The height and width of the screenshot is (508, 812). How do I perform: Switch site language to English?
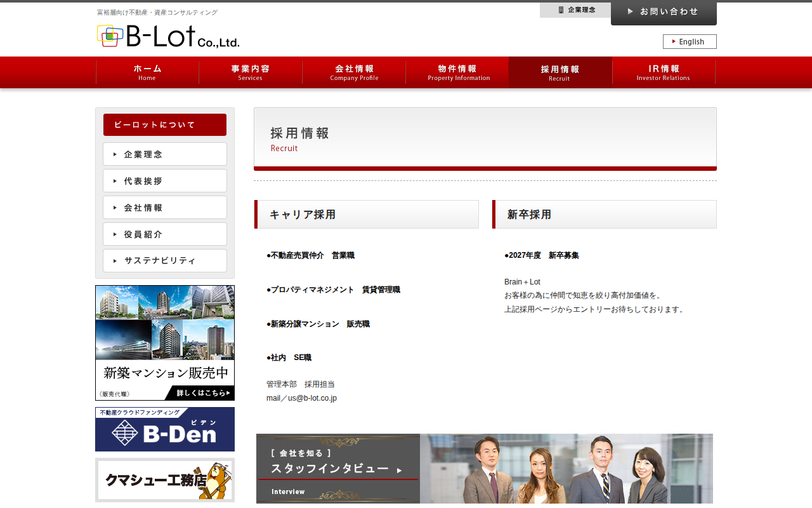(690, 42)
